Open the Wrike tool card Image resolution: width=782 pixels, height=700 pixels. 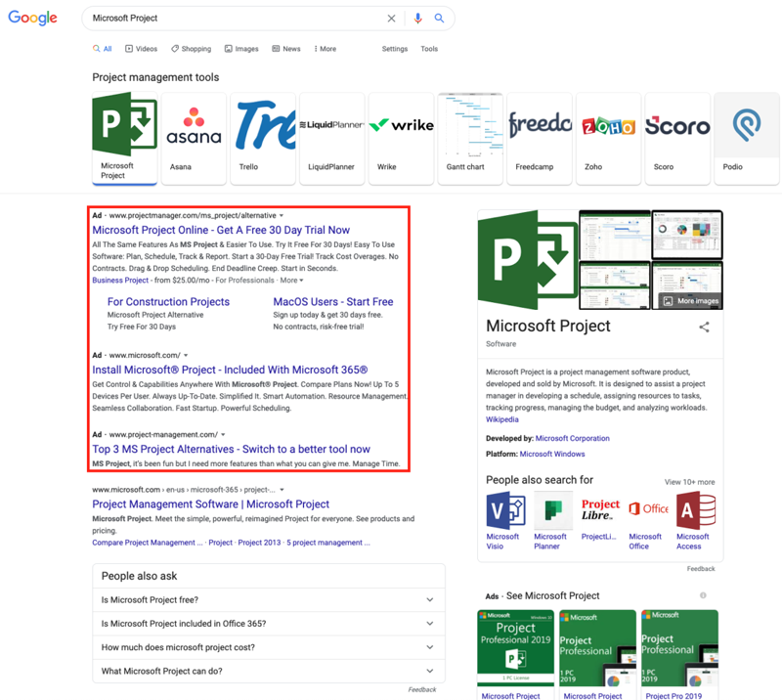pos(401,138)
